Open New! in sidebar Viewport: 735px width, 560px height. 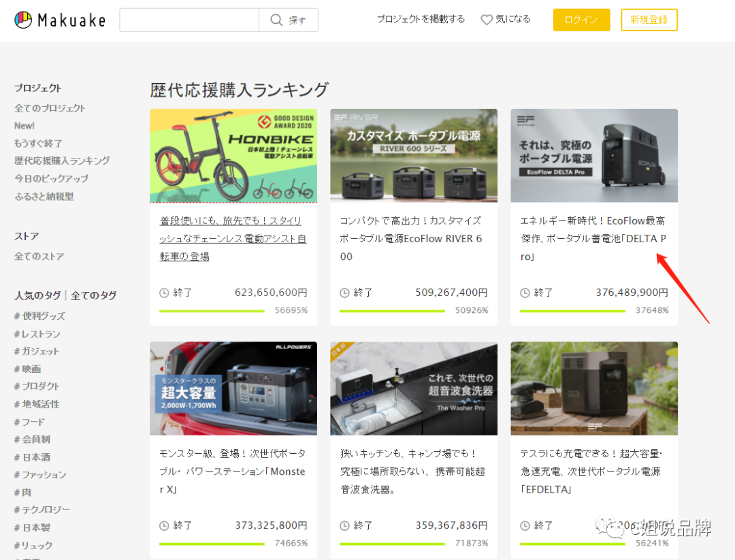point(24,126)
